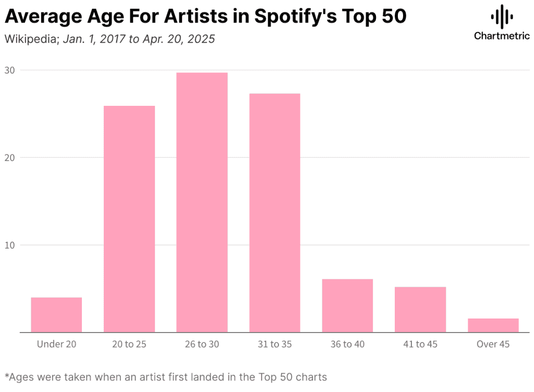Screen dimensions: 534x392
Task: Click the Wikipedia date range subtitle
Action: pyautogui.click(x=110, y=39)
